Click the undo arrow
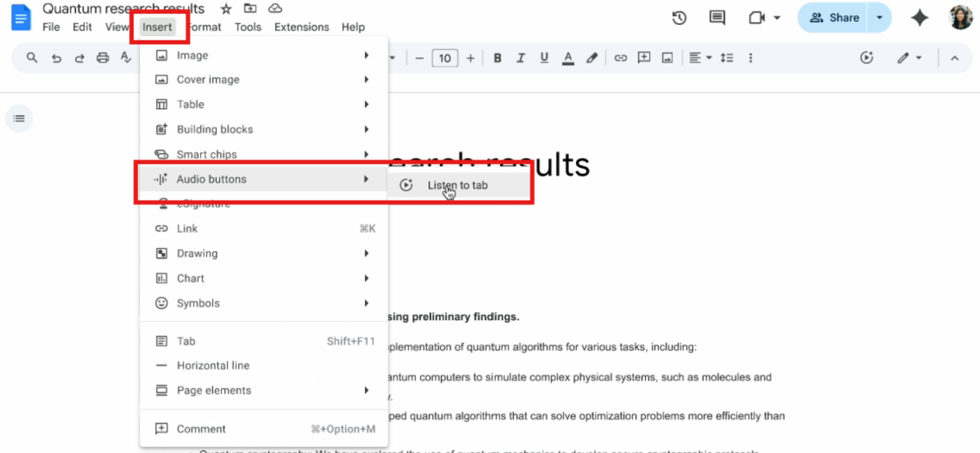The height and width of the screenshot is (453, 980). 56,58
